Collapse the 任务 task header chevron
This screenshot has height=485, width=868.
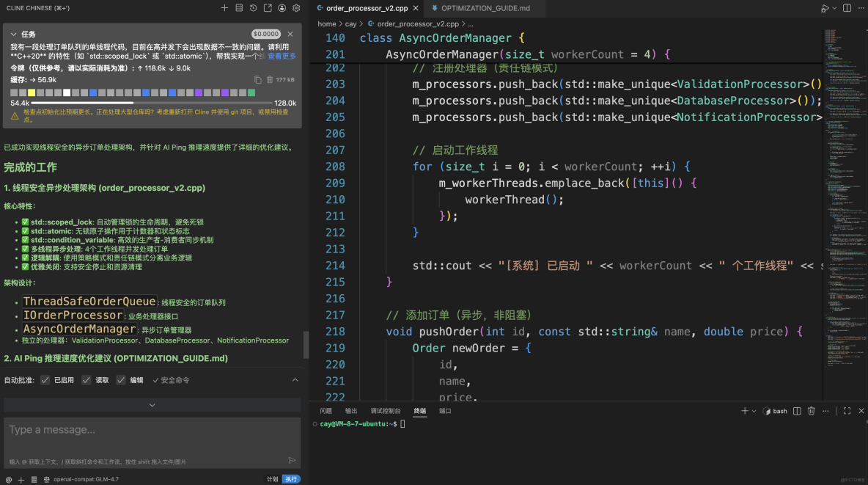(x=13, y=34)
